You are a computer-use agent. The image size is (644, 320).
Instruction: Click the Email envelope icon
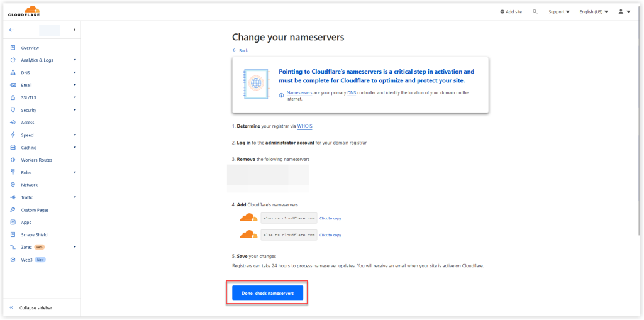click(13, 85)
